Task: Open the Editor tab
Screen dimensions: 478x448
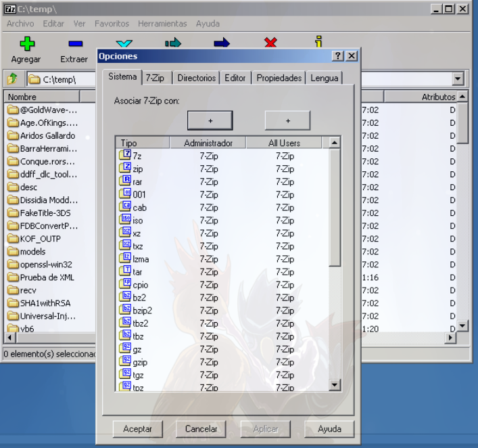Action: click(235, 78)
